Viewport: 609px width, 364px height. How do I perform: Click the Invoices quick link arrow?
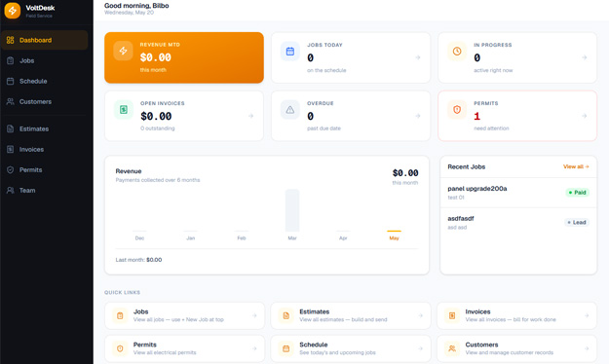[587, 315]
